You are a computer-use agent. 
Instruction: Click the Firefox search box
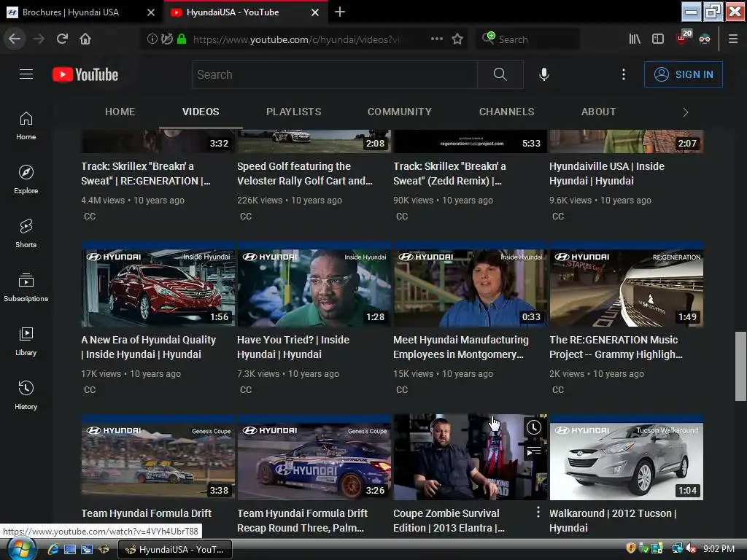click(x=528, y=39)
